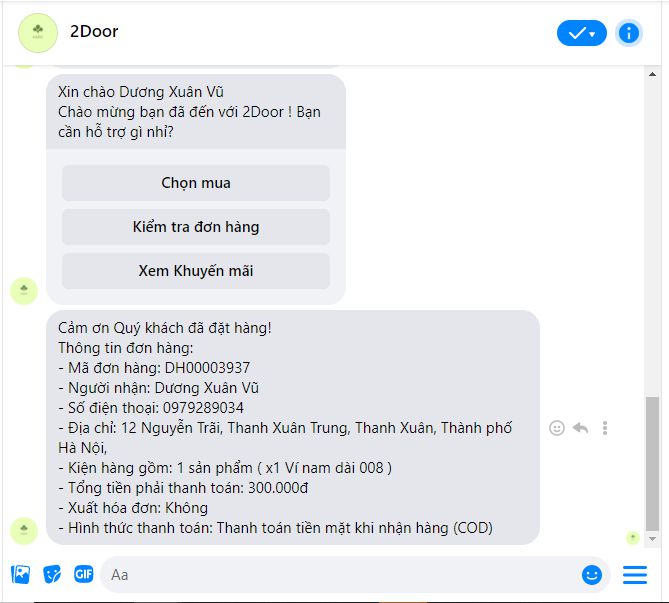This screenshot has width=669, height=603.
Task: React to the order message with emoji
Action: 557,428
